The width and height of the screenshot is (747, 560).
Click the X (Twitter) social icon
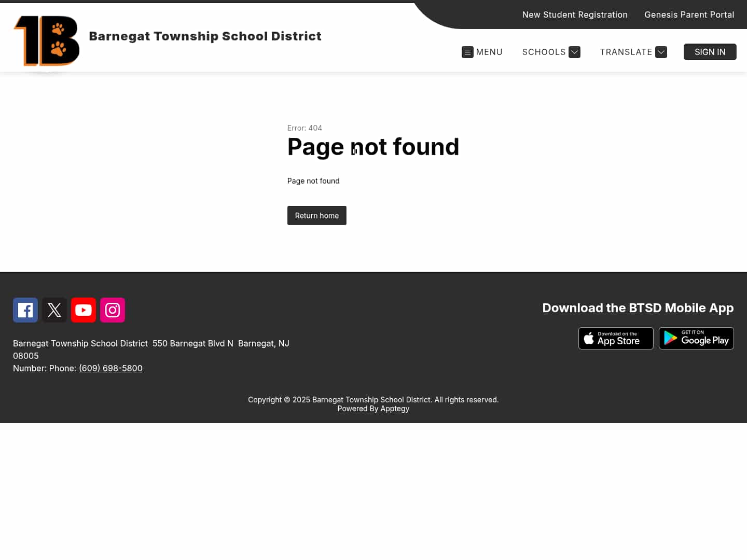pos(54,310)
